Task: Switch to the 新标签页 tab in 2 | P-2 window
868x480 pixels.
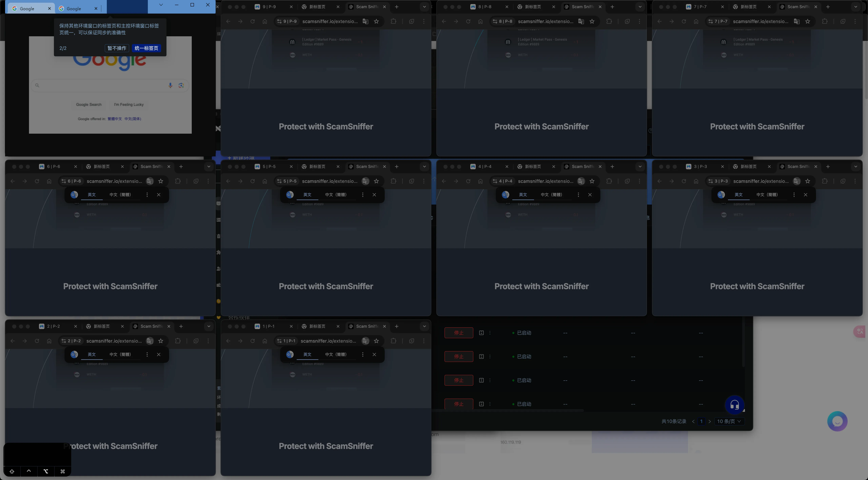Action: (x=101, y=326)
